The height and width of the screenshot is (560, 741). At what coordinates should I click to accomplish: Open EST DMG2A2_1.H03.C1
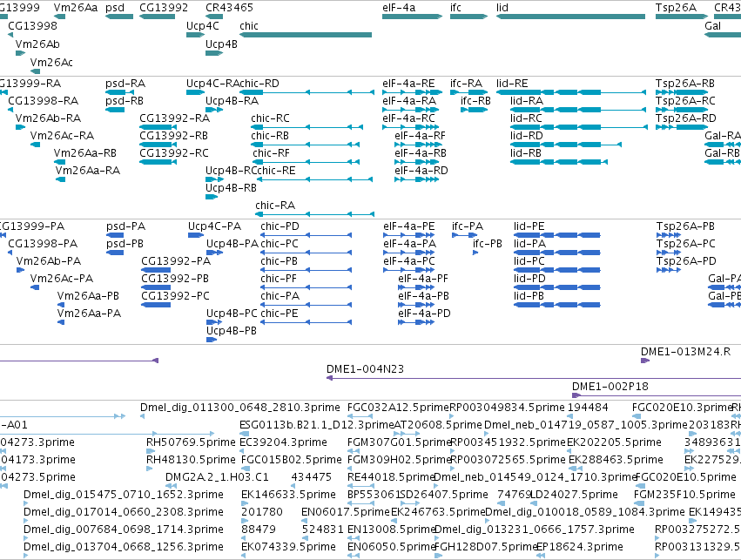pyautogui.click(x=217, y=477)
